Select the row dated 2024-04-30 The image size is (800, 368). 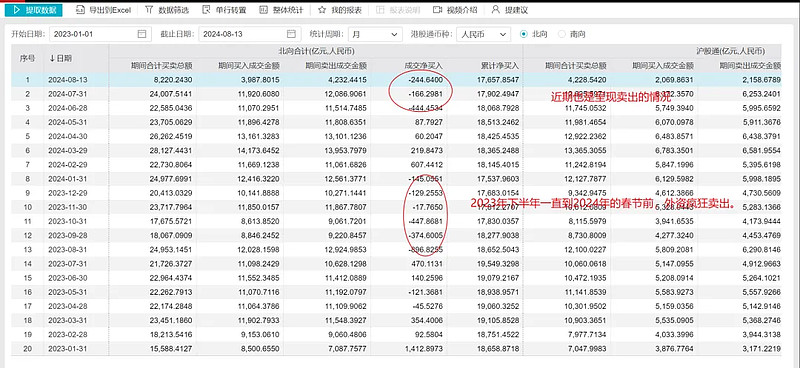[x=396, y=136]
